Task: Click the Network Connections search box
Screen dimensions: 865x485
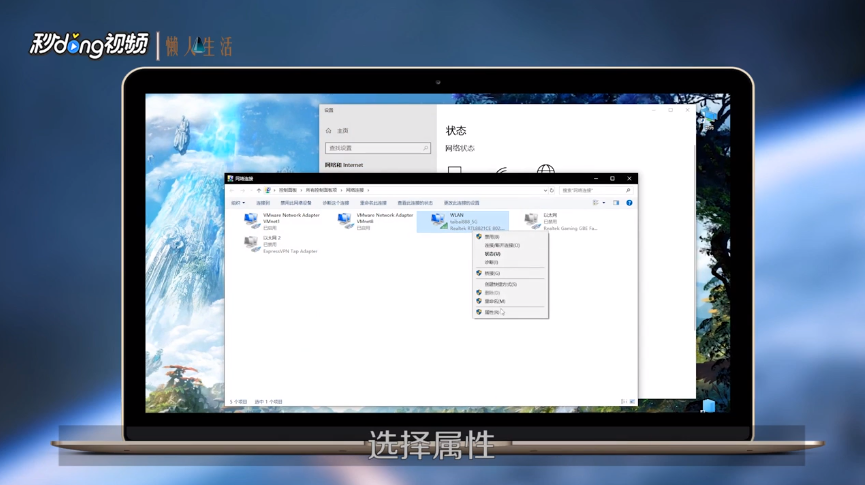Action: [596, 190]
